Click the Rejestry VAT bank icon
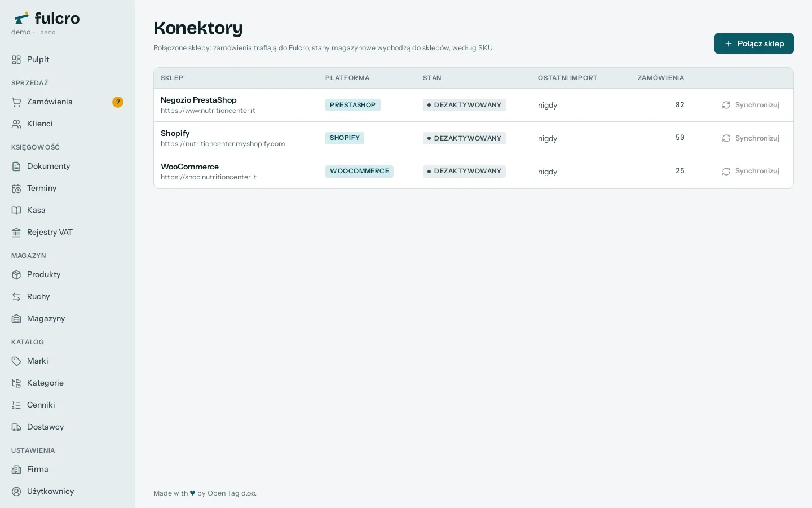This screenshot has height=508, width=812. (x=16, y=233)
